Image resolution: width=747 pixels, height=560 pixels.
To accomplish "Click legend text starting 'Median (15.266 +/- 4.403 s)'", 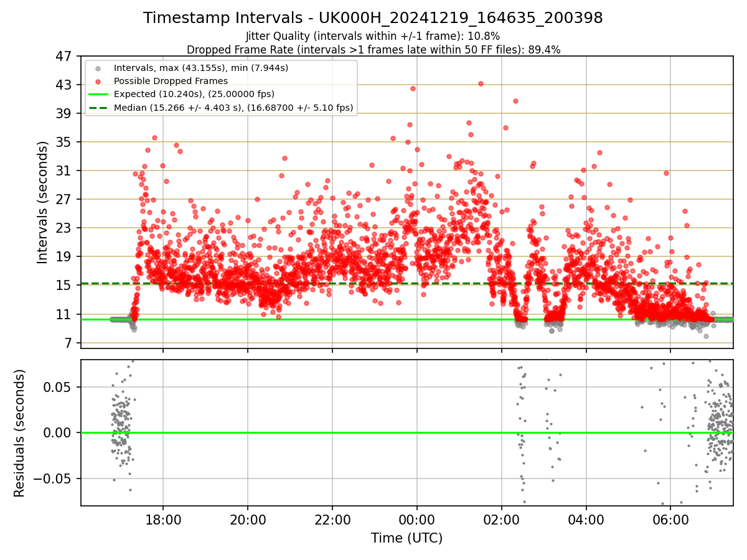I will tap(233, 108).
